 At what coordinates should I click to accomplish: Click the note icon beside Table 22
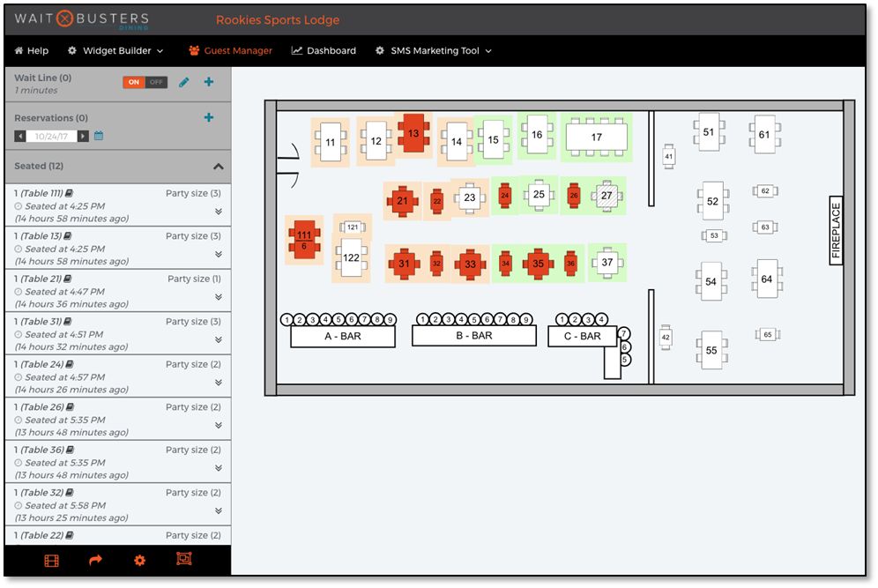(70, 535)
